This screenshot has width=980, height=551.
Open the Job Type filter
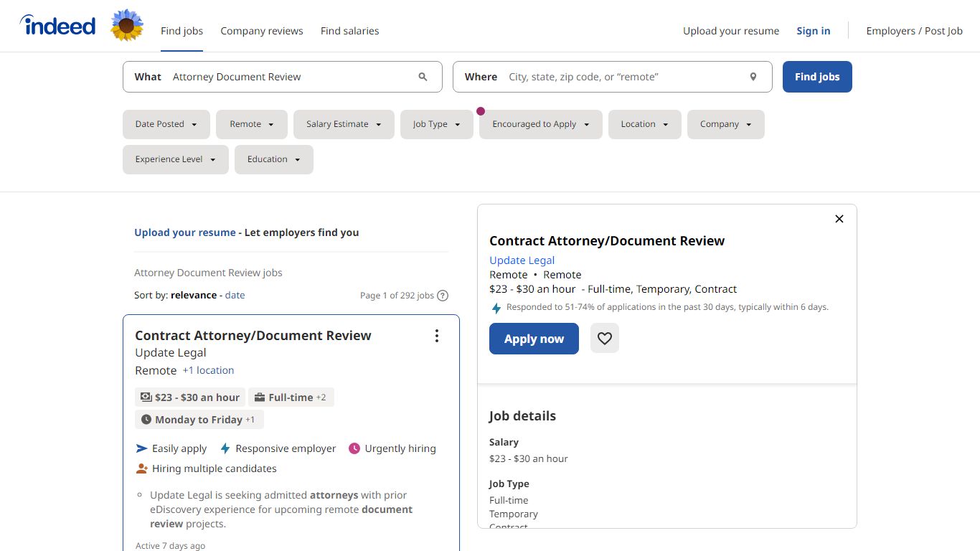[x=437, y=124]
